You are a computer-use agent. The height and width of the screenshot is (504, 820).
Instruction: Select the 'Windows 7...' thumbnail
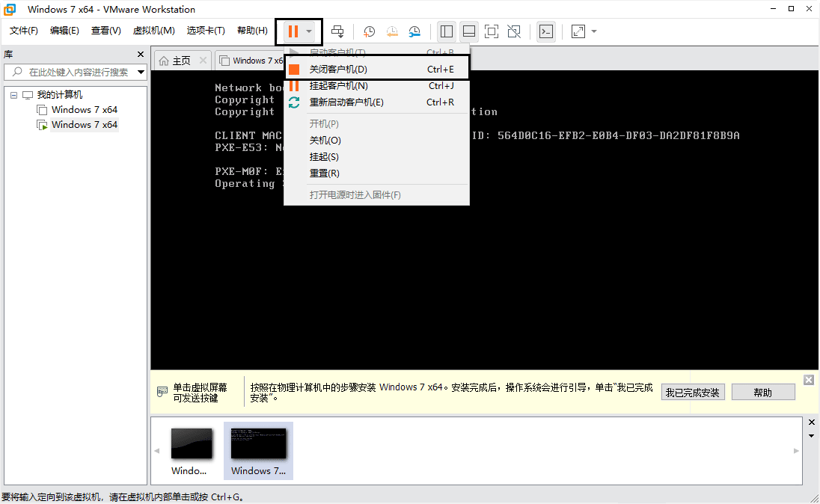[258, 451]
